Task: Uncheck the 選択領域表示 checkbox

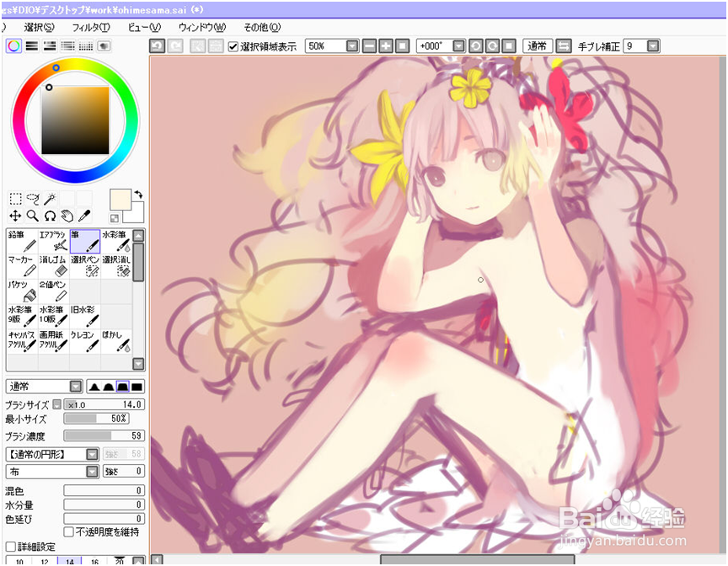Action: [233, 46]
